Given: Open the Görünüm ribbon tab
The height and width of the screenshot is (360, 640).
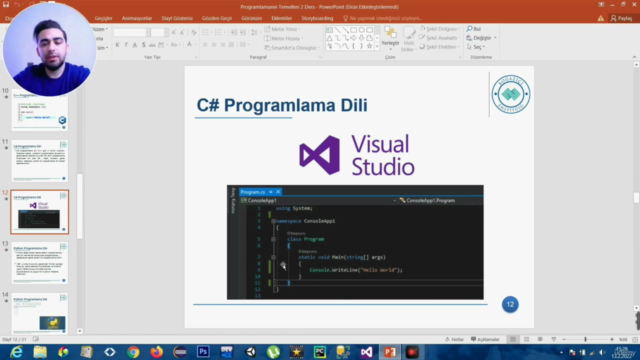Looking at the screenshot, I should pyautogui.click(x=251, y=18).
